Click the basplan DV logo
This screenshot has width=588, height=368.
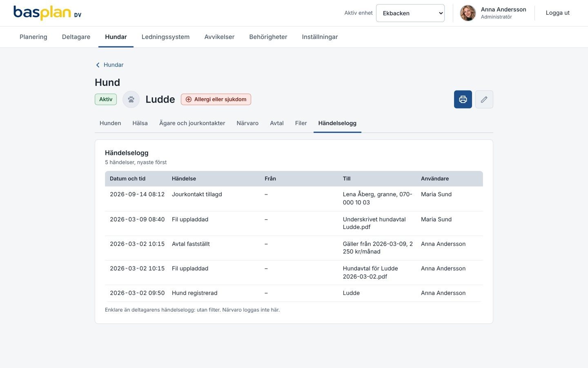point(47,13)
